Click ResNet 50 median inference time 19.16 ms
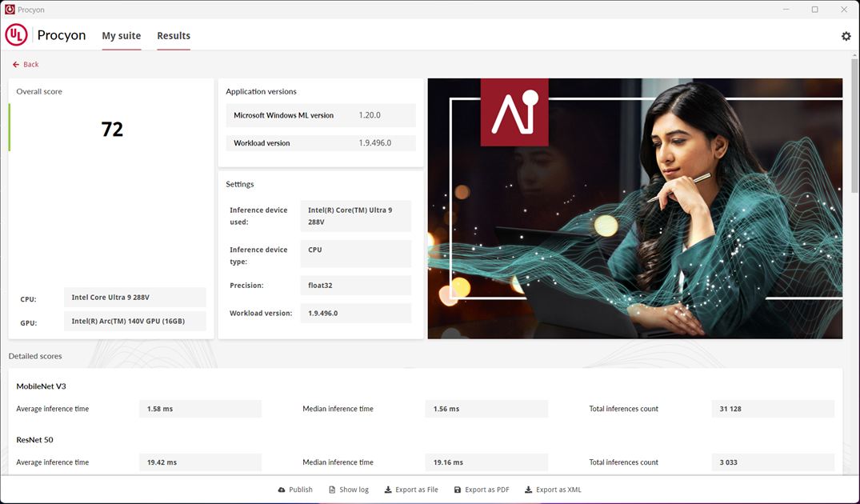Image resolution: width=860 pixels, height=504 pixels. [x=486, y=462]
